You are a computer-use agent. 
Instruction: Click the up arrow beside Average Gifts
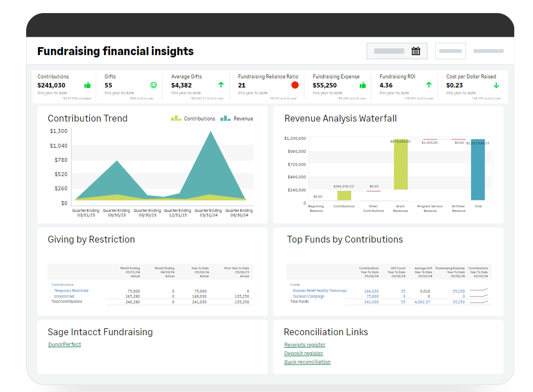pos(220,85)
